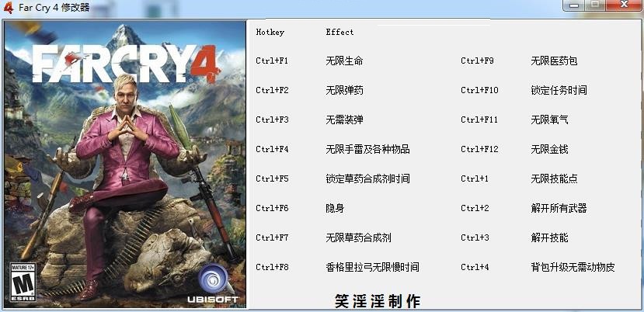Viewport: 644px width, 312px height.
Task: Click the 锁定草药合成剂时间 label
Action: click(x=367, y=179)
